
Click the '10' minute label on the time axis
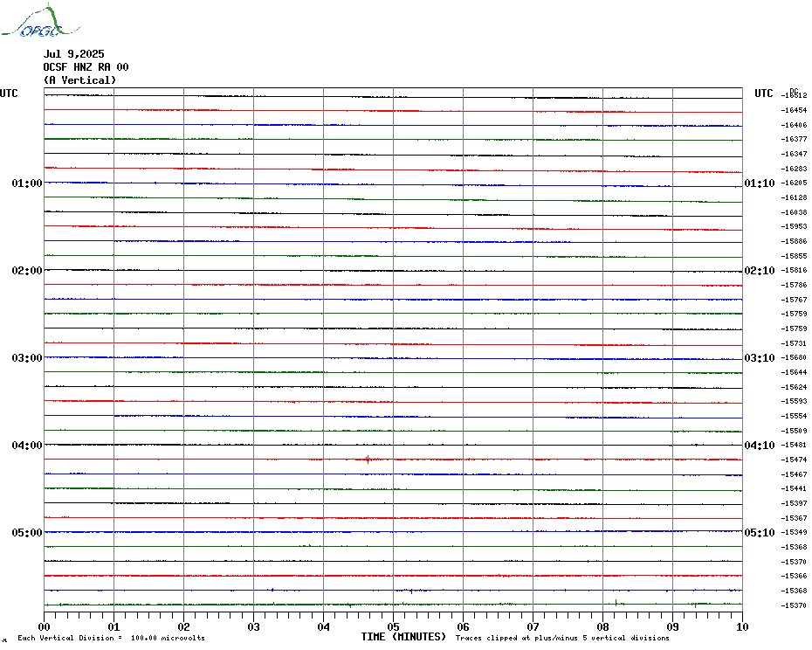click(x=743, y=627)
